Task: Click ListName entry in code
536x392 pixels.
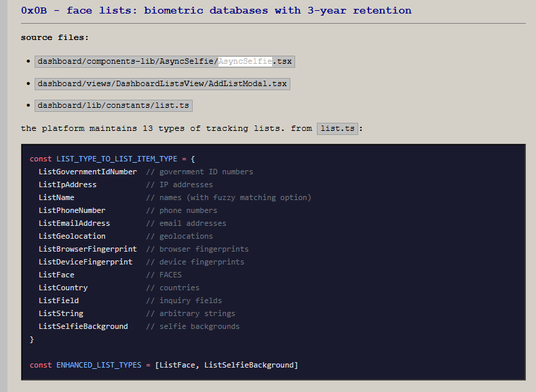Action: (x=56, y=197)
